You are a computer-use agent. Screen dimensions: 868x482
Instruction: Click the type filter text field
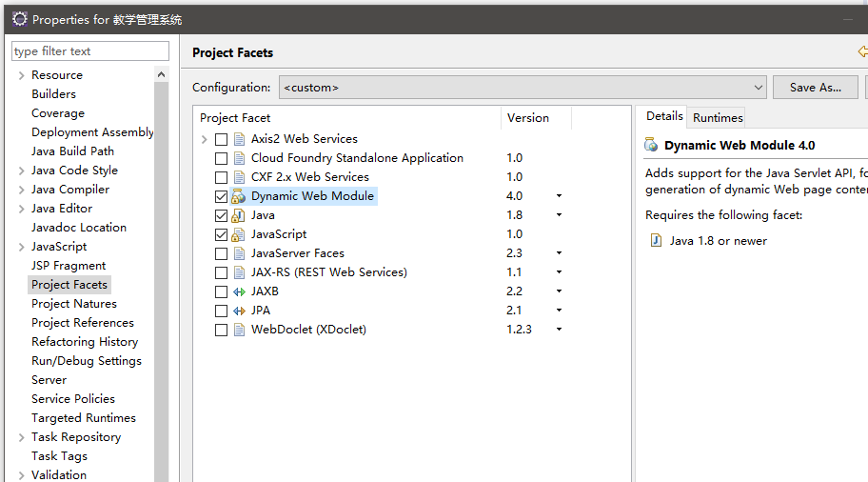(90, 51)
